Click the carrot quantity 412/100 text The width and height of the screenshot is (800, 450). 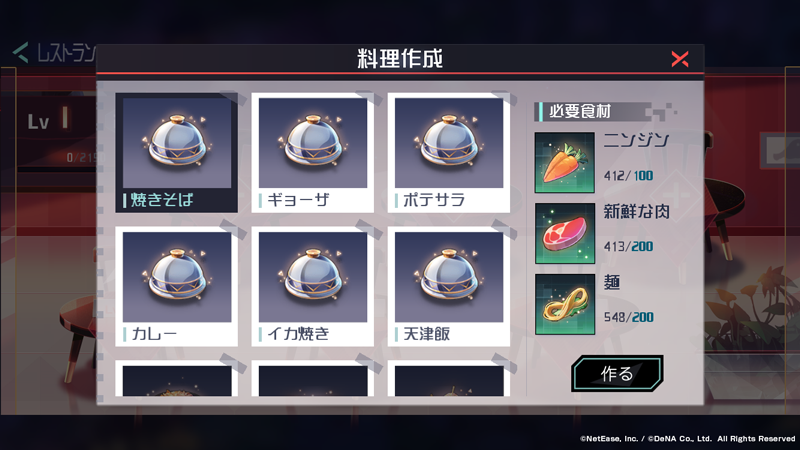click(x=628, y=176)
